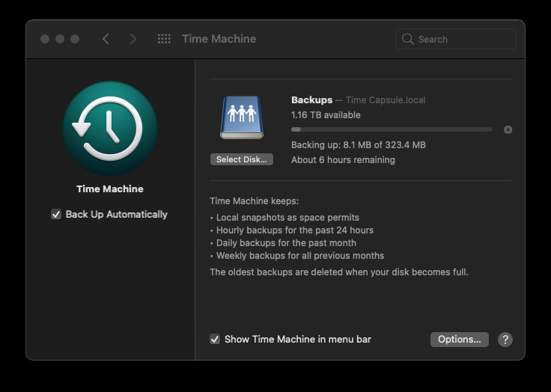The width and height of the screenshot is (551, 392).
Task: Click the minimize window button
Action: coord(60,39)
